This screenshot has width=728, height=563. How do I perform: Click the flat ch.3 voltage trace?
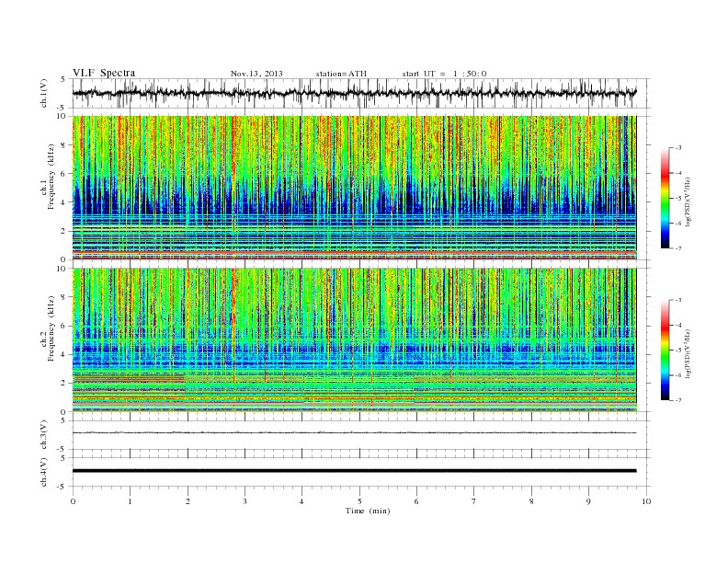point(354,432)
